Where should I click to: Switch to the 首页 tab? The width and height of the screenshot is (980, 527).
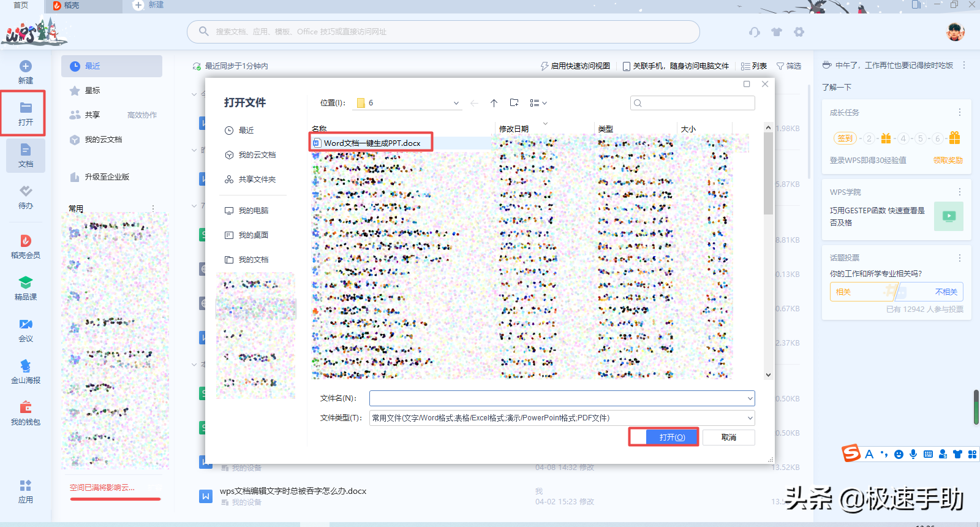pos(21,6)
